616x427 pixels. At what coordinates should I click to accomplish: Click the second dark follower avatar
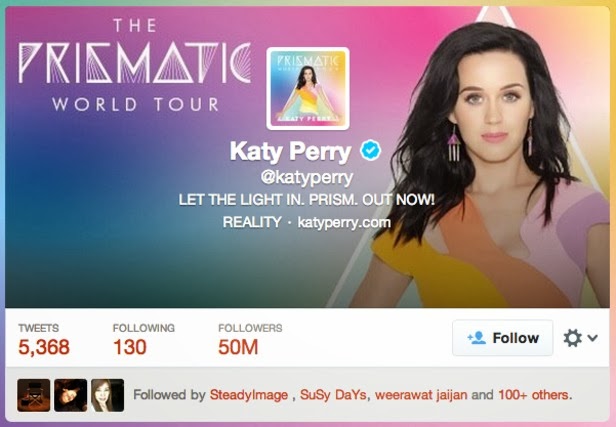(x=70, y=395)
